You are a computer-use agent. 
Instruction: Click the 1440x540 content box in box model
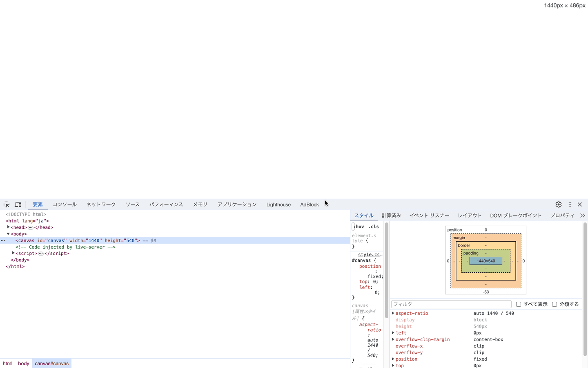click(x=486, y=261)
